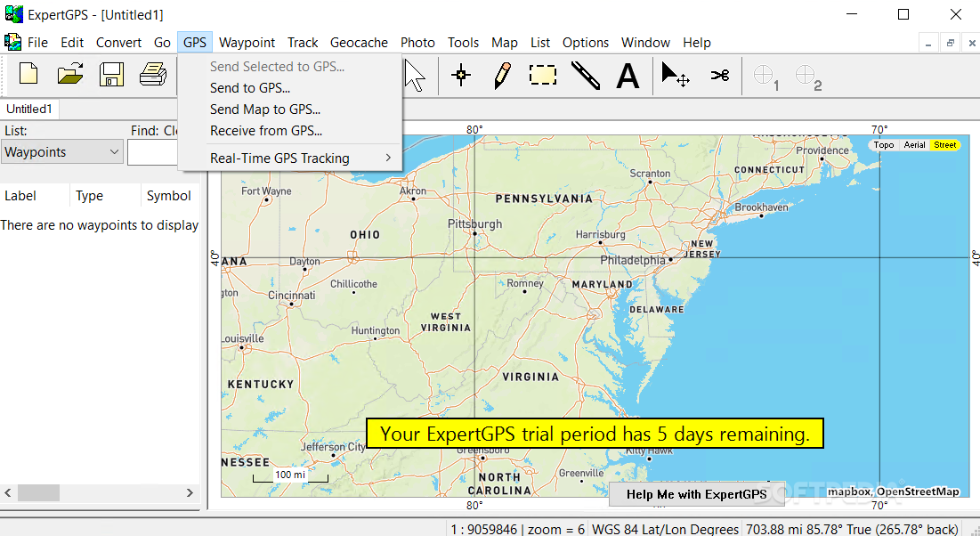The height and width of the screenshot is (536, 980).
Task: Sort list by Type column header
Action: [x=105, y=196]
